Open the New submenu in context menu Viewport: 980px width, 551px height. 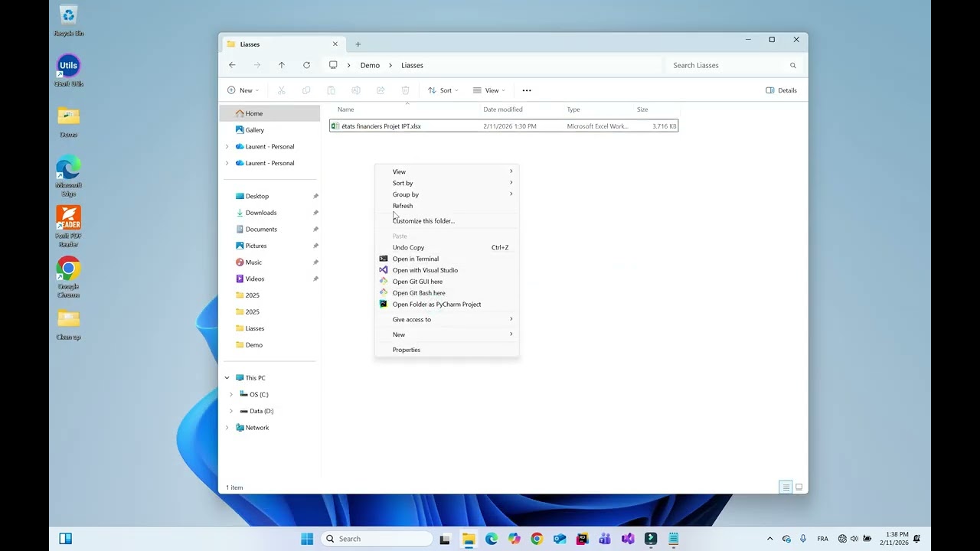(x=446, y=334)
